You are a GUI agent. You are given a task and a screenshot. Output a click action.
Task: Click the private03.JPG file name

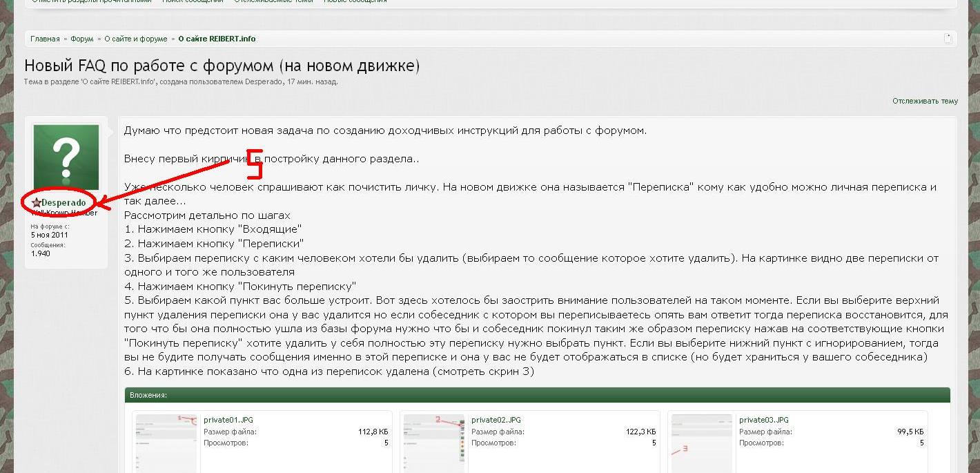(x=764, y=420)
